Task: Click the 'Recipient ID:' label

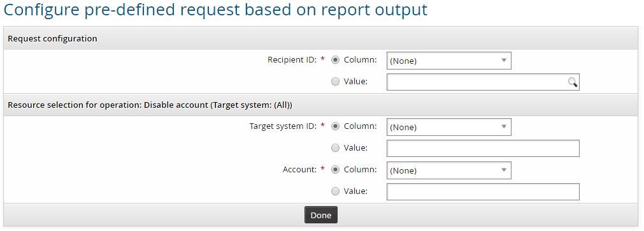Action: pos(292,60)
